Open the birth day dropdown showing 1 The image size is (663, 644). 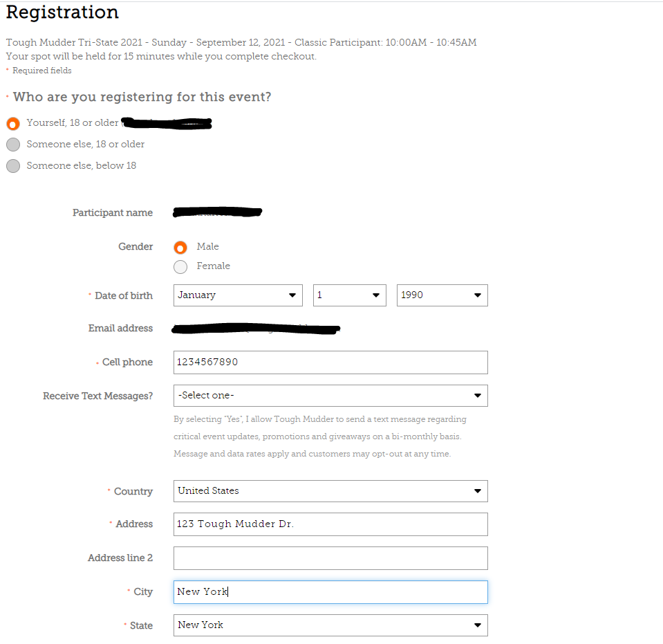coord(349,295)
